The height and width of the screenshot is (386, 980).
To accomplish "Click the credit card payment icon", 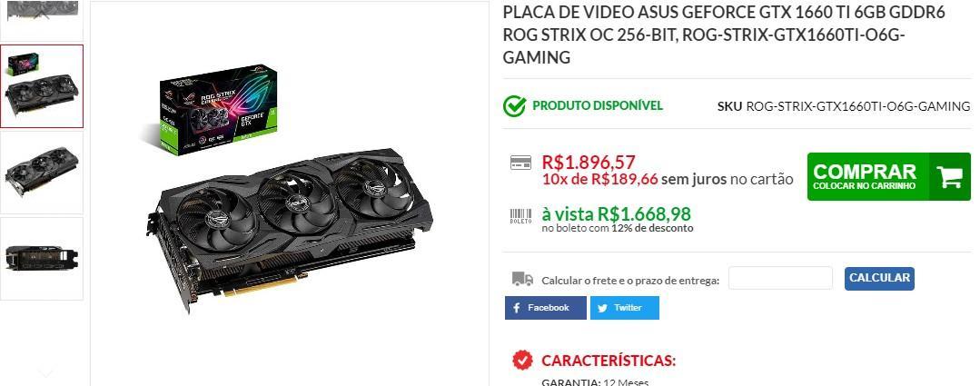I will point(520,163).
